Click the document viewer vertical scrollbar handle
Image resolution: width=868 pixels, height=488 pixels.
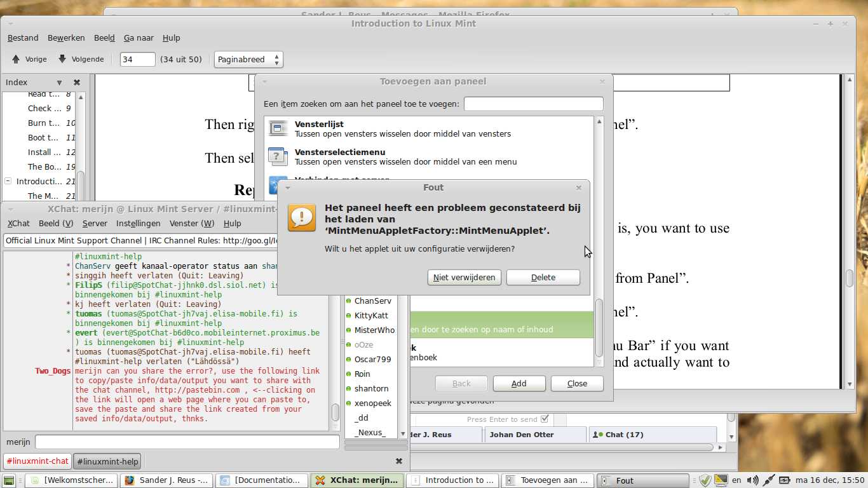coord(850,278)
